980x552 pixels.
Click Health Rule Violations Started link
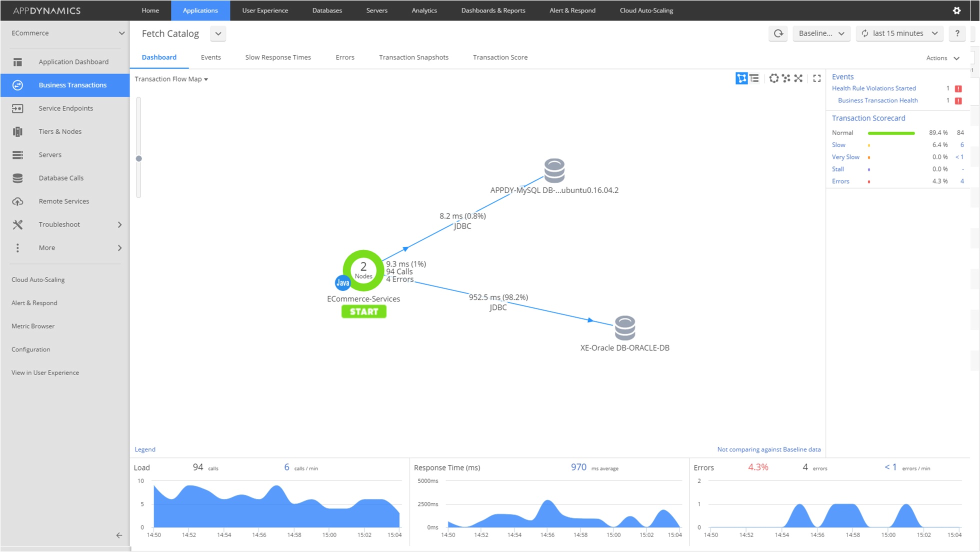[873, 88]
